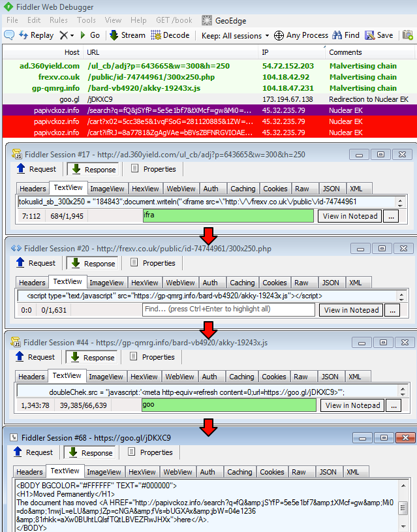Click the Go resume button
417x532 pixels.
coord(90,35)
